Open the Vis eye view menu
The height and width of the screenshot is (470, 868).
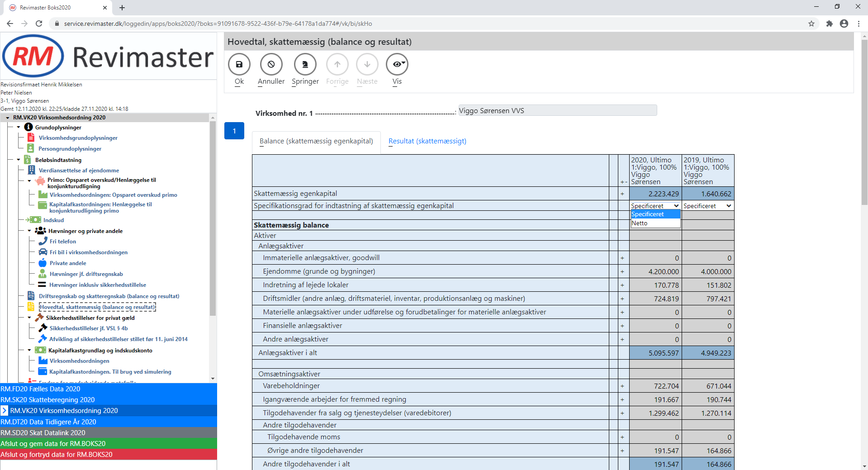click(397, 65)
